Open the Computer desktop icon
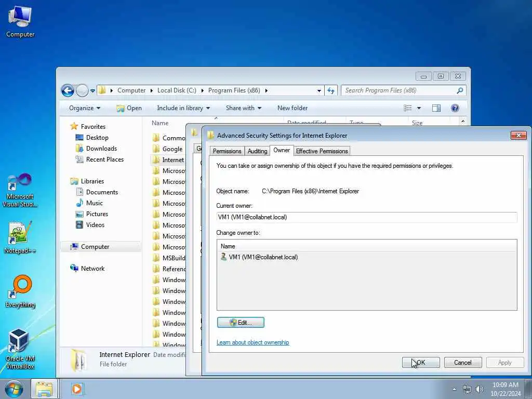The height and width of the screenshot is (399, 532). click(20, 21)
